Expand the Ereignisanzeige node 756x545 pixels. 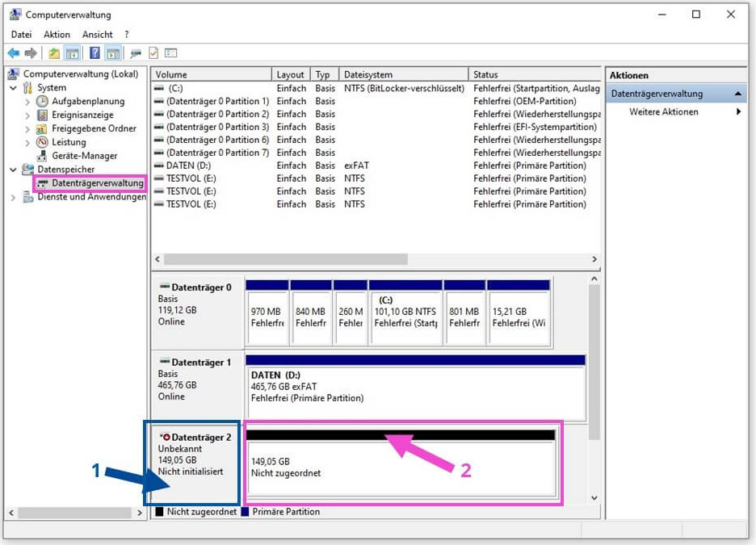click(x=27, y=115)
